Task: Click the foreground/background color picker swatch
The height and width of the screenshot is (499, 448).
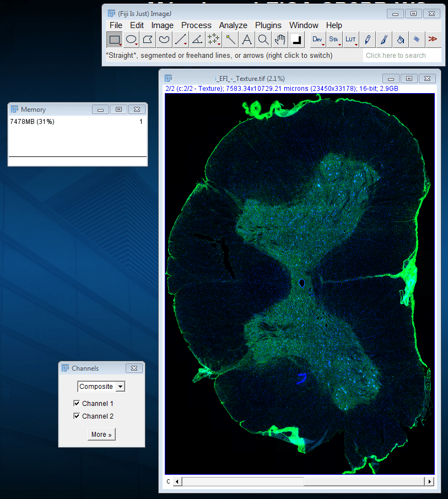Action: point(296,40)
